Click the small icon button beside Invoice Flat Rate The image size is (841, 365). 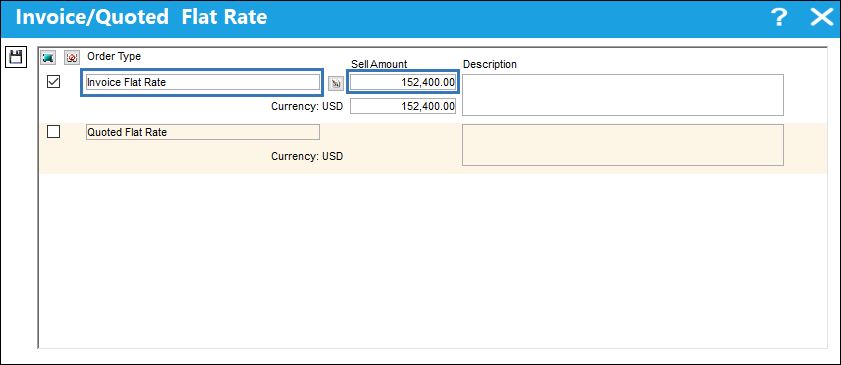(x=336, y=83)
